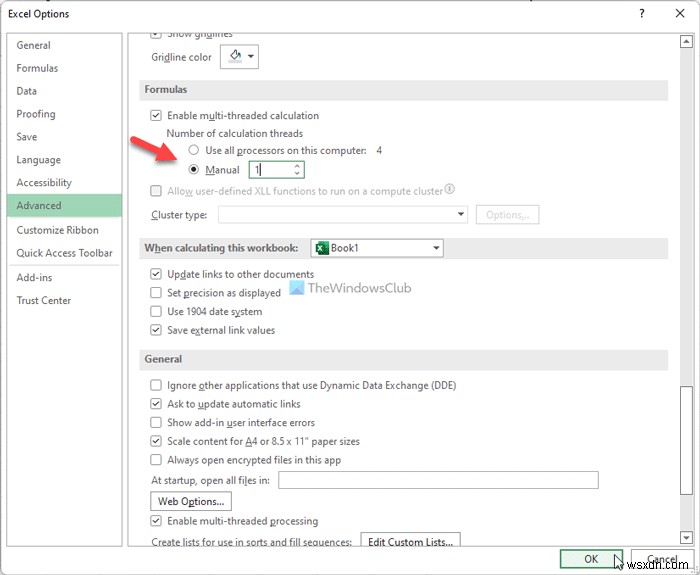Viewport: 700px width, 575px height.
Task: Toggle Enable multi-threaded processing checkbox
Action: click(x=155, y=521)
